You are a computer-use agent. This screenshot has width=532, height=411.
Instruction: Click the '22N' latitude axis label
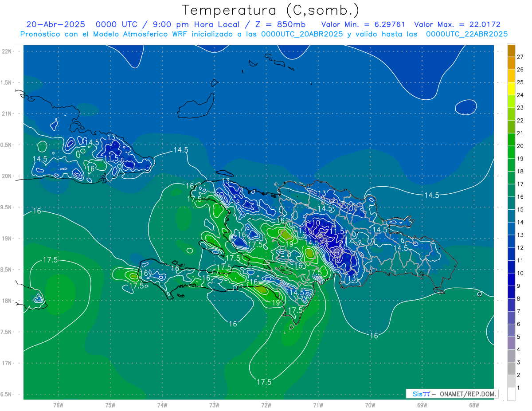point(7,51)
